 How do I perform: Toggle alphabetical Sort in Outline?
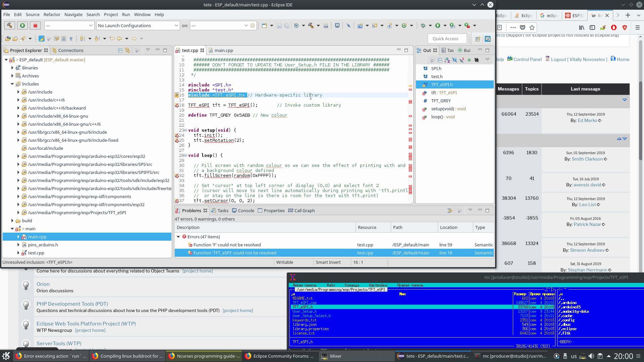447,60
